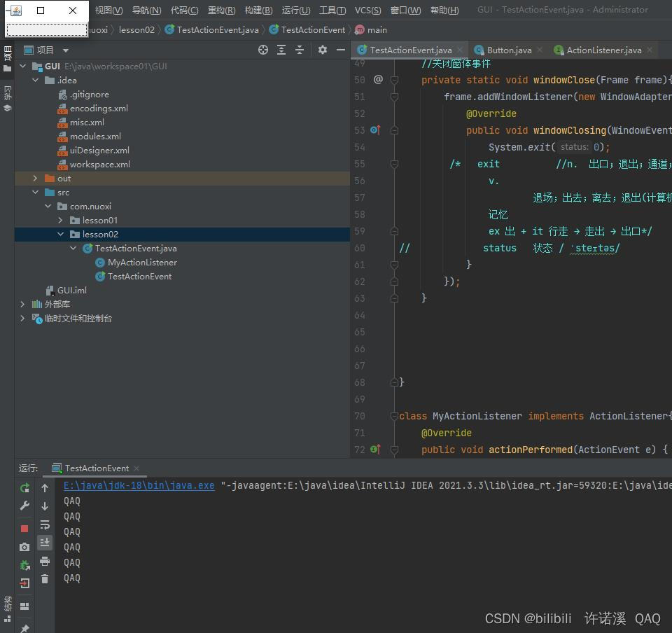Viewport: 672px width, 633px height.
Task: Collapse the lesson02 package
Action: pos(60,235)
